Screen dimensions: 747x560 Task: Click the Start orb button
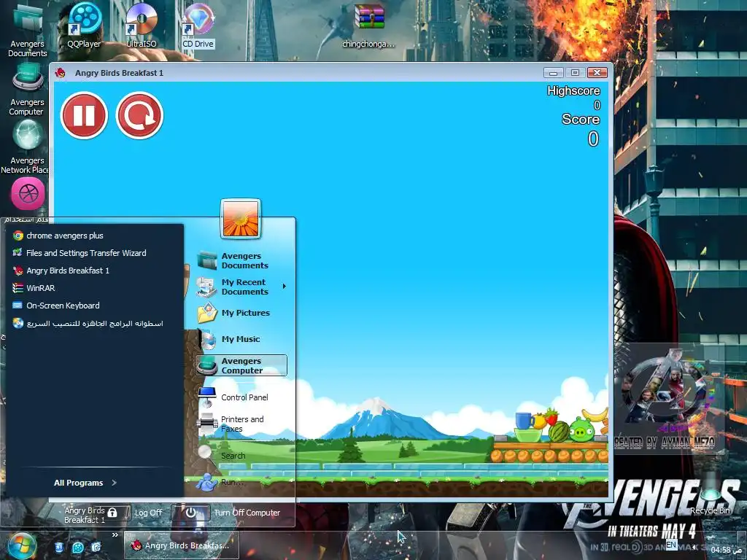click(21, 545)
